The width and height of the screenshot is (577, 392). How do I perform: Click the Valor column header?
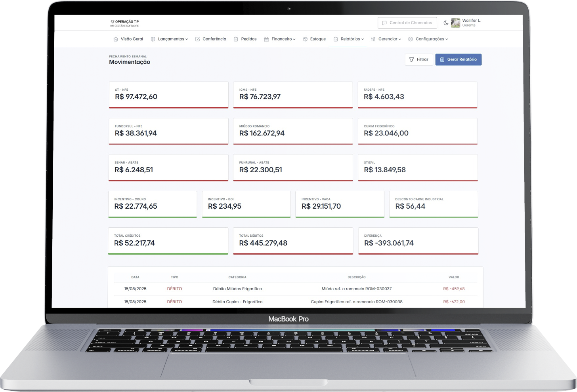(x=454, y=277)
